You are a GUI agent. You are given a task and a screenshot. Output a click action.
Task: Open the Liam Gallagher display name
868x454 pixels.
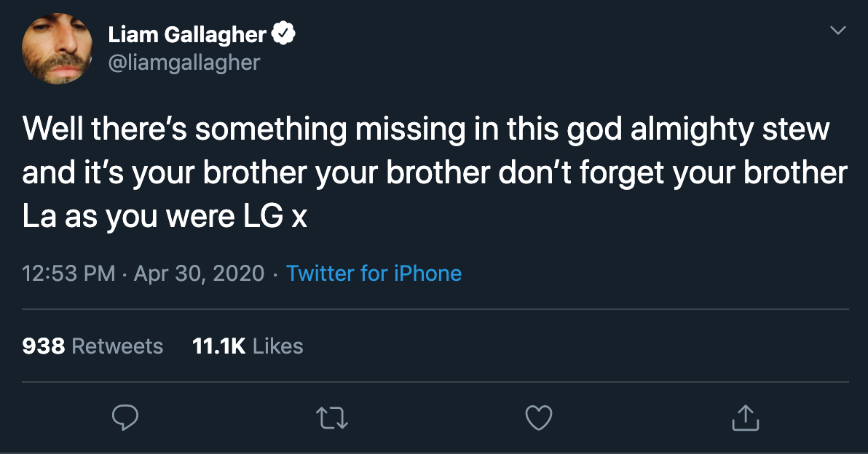[187, 35]
